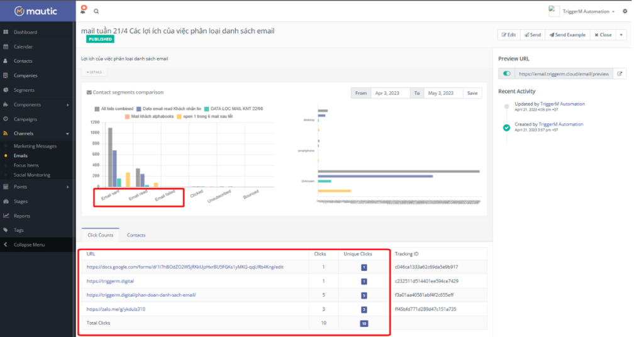Open dropdown arrow beside the Close button
644x337 pixels.
coord(621,35)
